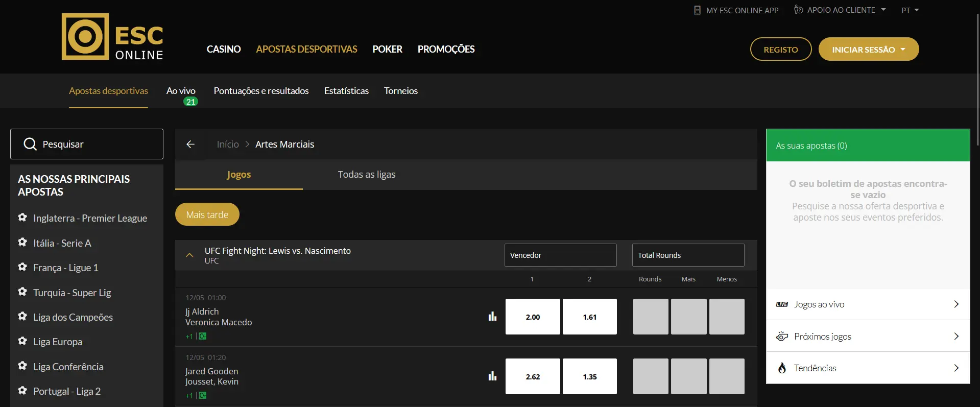The width and height of the screenshot is (980, 407).
Task: Open the Total Rounds market dropdown
Action: [x=688, y=255]
